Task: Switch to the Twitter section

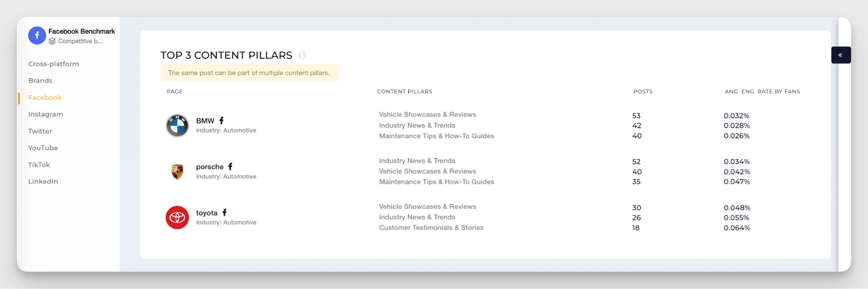Action: point(40,131)
